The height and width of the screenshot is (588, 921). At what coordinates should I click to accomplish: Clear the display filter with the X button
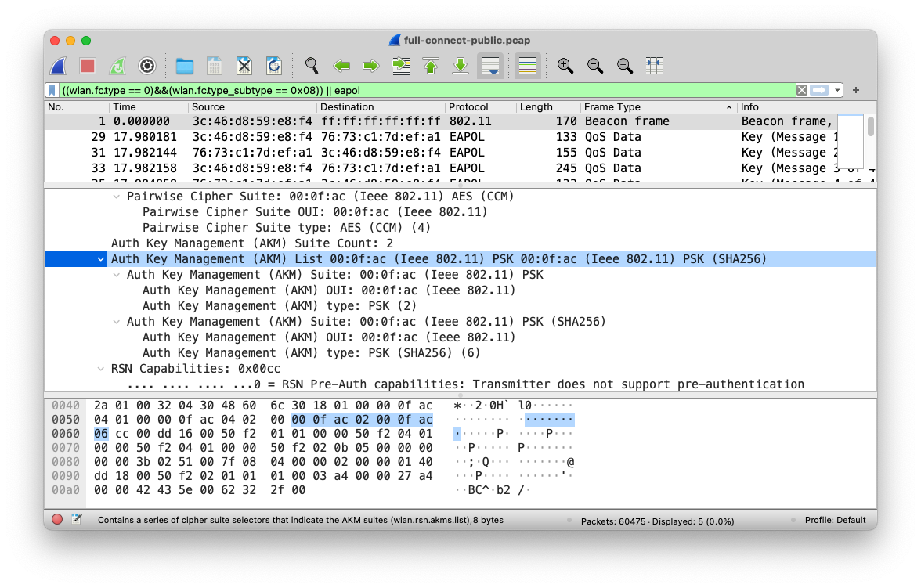(801, 90)
